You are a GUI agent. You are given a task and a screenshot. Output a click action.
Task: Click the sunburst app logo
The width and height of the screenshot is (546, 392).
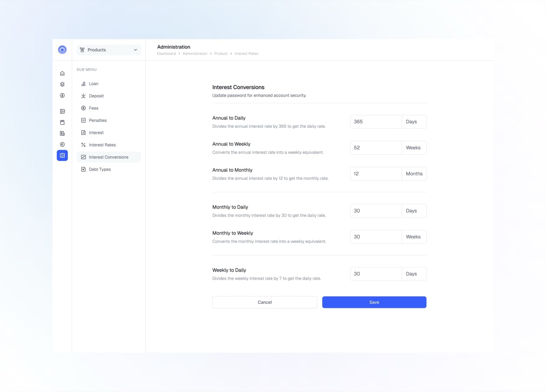[x=62, y=50]
